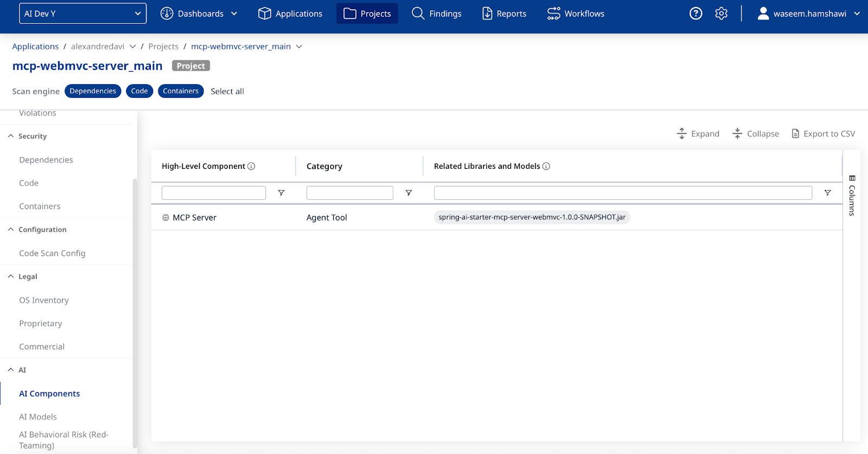Click info icon beside Related Libraries and Models
868x454 pixels.
click(x=546, y=166)
